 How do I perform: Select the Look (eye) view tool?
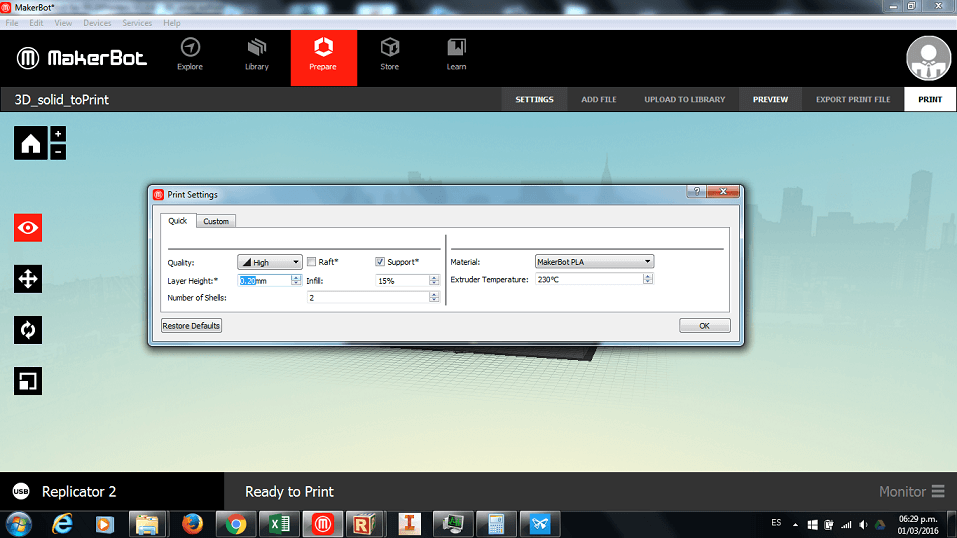pyautogui.click(x=28, y=228)
